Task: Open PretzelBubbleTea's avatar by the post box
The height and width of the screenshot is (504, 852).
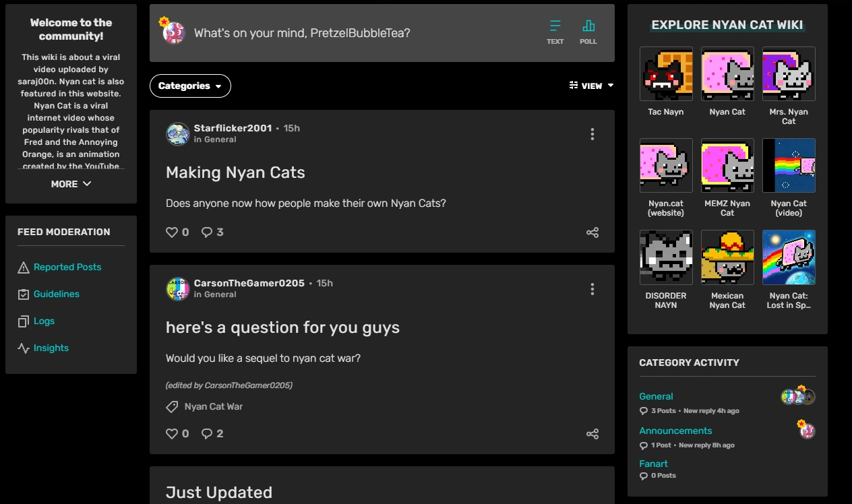Action: click(174, 32)
